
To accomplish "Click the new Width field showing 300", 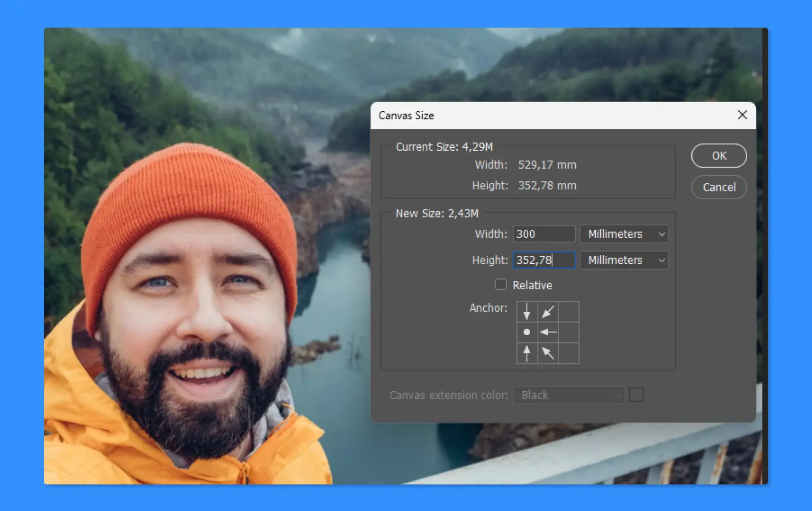I will [x=545, y=234].
